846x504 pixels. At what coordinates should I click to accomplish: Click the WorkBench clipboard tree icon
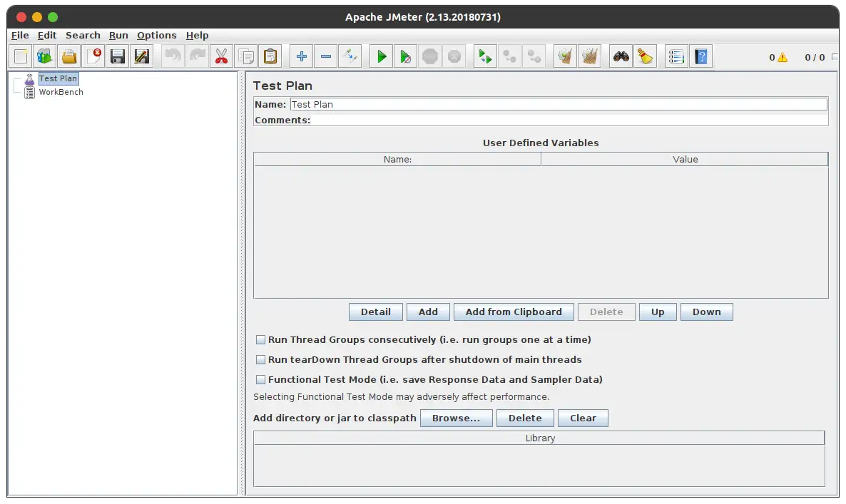[30, 93]
